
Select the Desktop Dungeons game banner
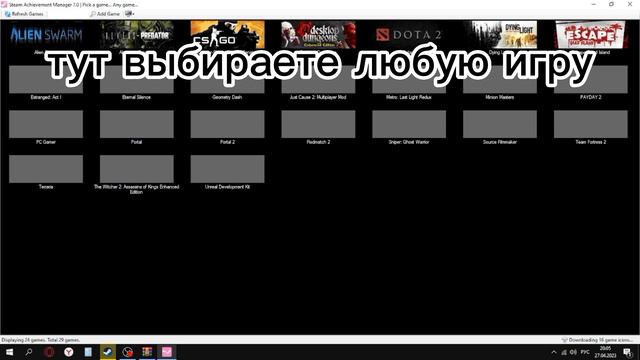pyautogui.click(x=318, y=35)
